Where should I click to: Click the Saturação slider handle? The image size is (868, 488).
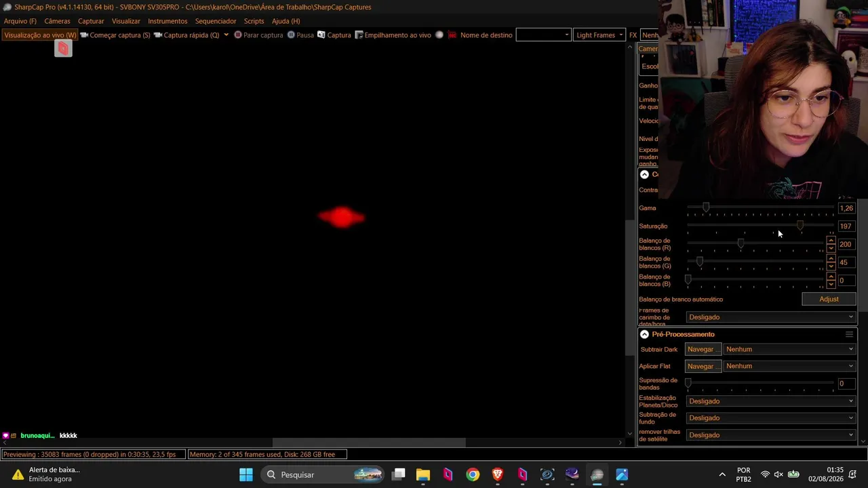(x=800, y=226)
